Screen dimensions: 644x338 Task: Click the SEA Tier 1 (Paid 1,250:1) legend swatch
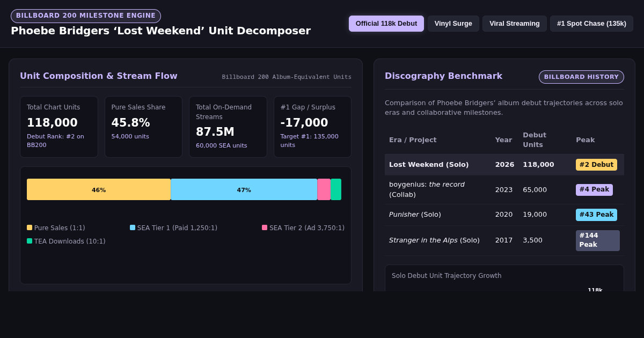(x=133, y=227)
